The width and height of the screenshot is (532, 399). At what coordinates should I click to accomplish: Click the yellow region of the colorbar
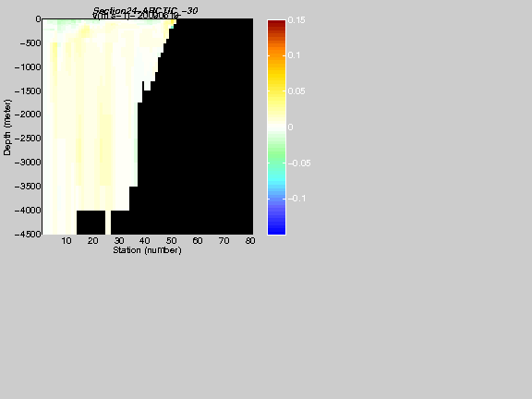(276, 85)
